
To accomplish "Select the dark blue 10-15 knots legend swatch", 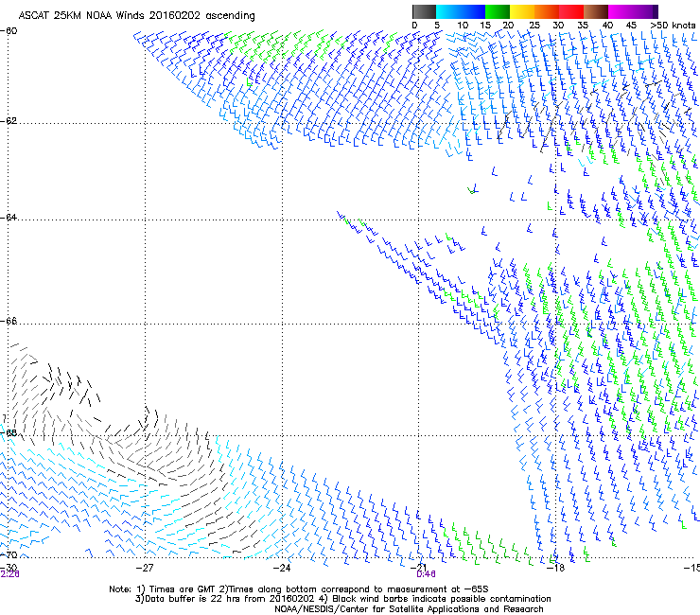I will (x=473, y=11).
